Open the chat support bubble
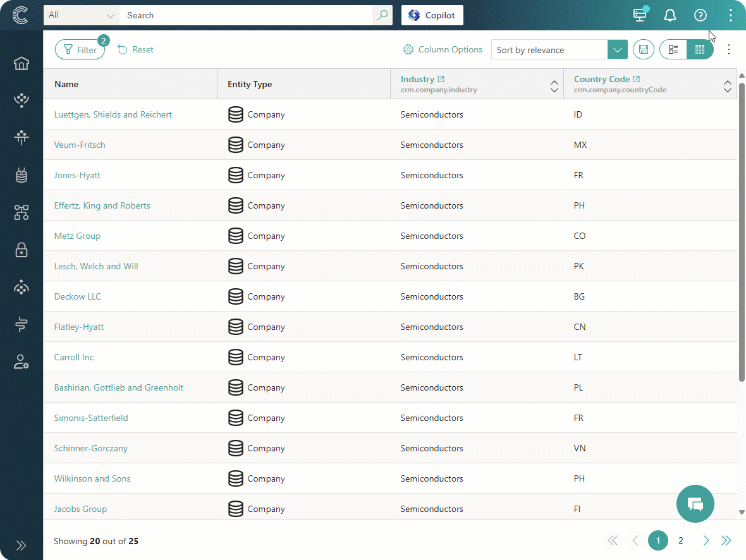Viewport: 746px width, 560px height. (695, 504)
